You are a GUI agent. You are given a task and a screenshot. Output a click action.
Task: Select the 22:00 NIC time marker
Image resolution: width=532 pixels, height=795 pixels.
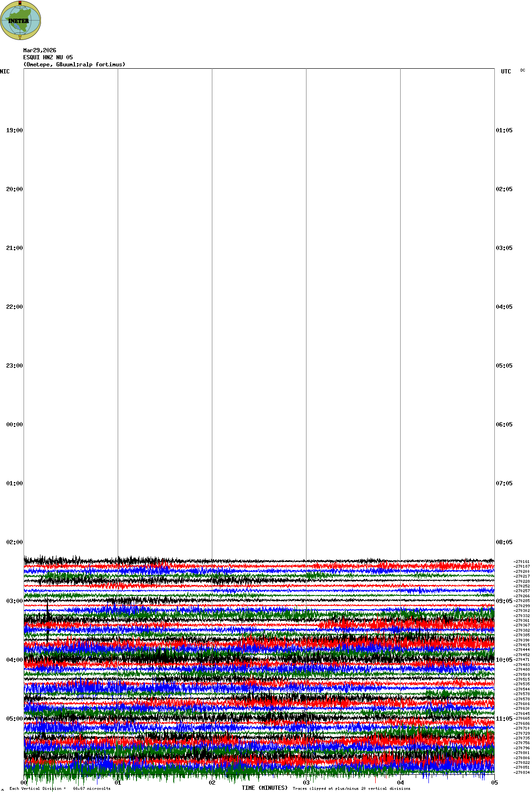pyautogui.click(x=14, y=307)
